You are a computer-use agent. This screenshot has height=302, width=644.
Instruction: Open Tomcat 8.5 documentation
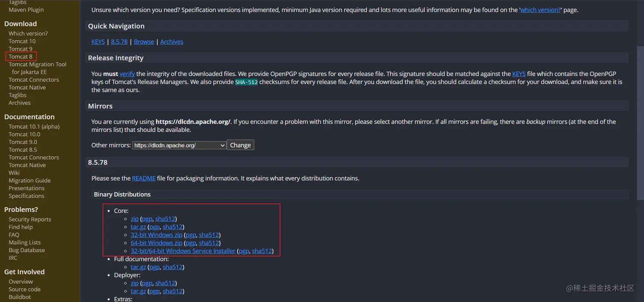click(x=23, y=150)
